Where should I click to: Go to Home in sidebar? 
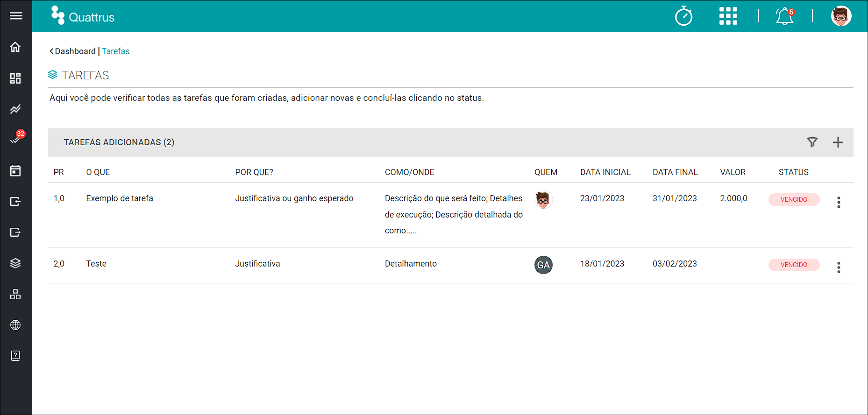15,47
